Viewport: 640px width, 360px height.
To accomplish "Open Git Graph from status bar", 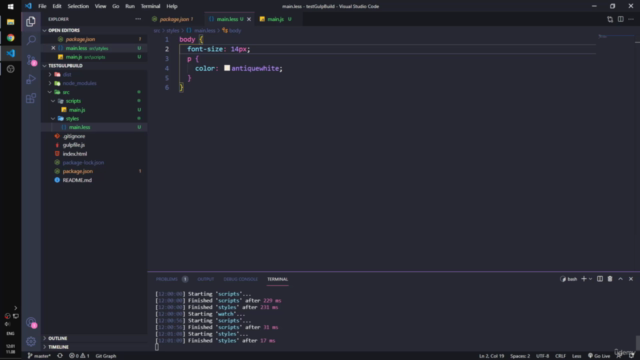I will [x=106, y=356].
